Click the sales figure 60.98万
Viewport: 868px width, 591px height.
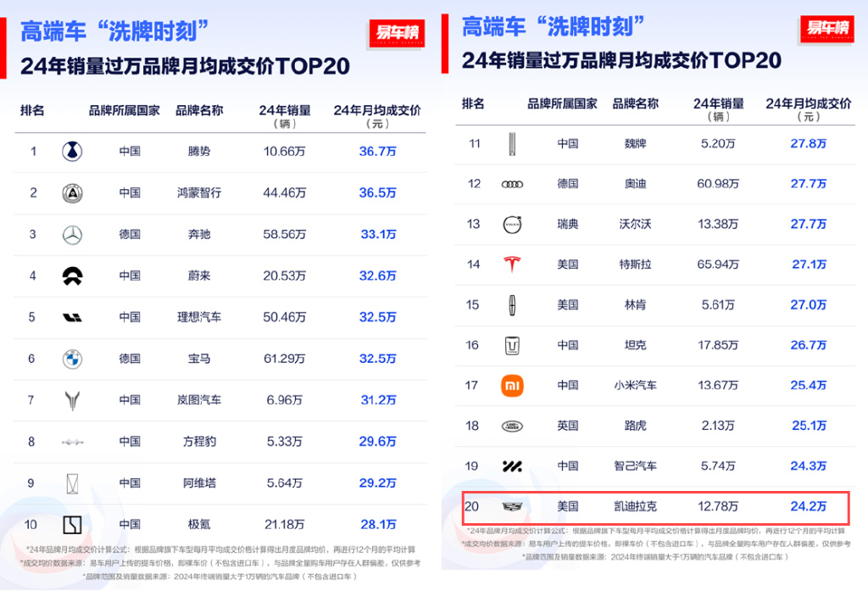[x=718, y=184]
